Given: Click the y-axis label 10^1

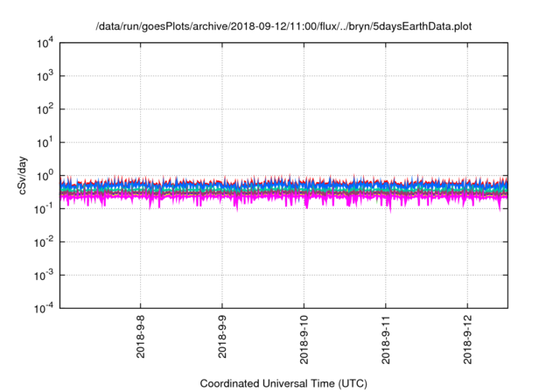Looking at the screenshot, I should (x=45, y=143).
